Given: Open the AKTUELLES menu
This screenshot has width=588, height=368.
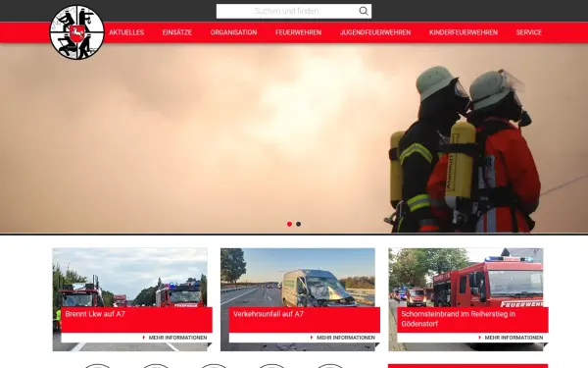Looking at the screenshot, I should click(126, 32).
